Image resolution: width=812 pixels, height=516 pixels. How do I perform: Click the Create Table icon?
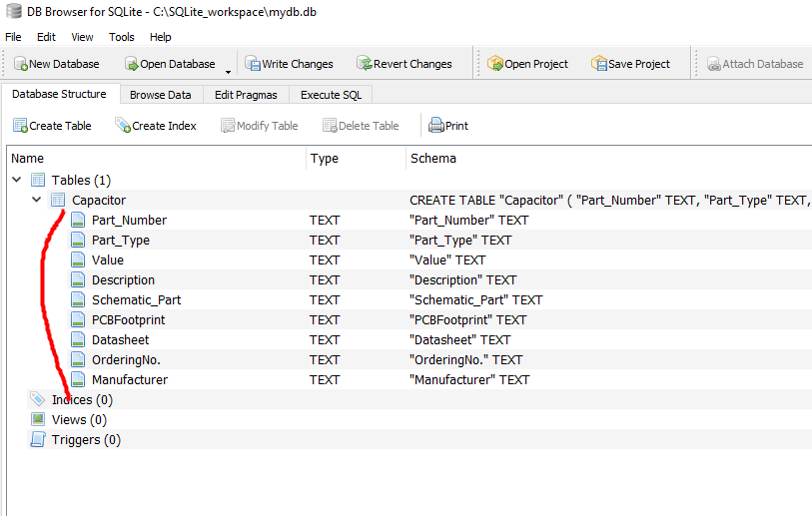coord(21,125)
